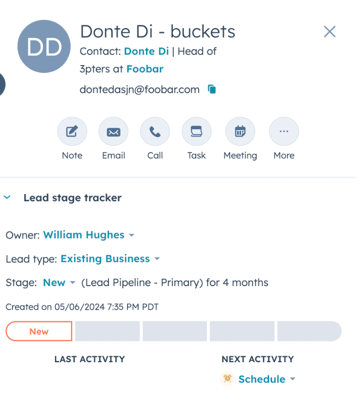The width and height of the screenshot is (364, 407).
Task: Open the Donte Di contact link
Action: point(146,51)
